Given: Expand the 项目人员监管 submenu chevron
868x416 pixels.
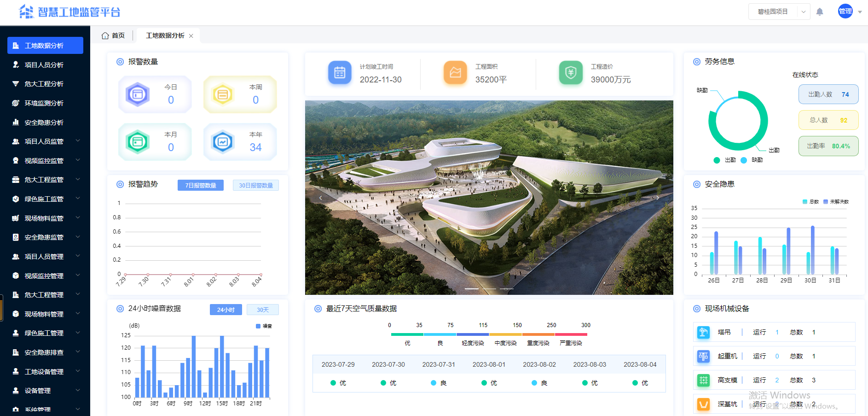Looking at the screenshot, I should point(78,141).
